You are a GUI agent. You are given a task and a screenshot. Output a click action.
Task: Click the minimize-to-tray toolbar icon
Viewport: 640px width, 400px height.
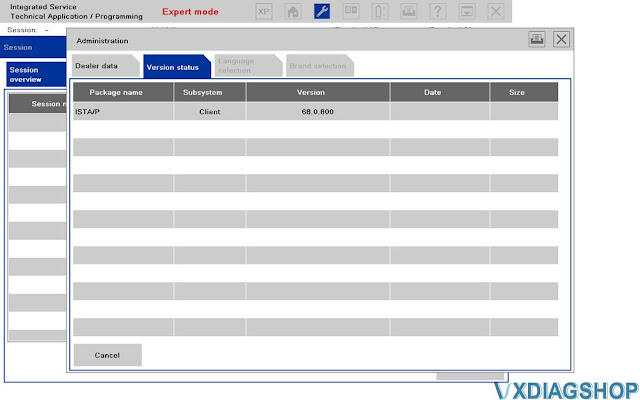point(467,11)
